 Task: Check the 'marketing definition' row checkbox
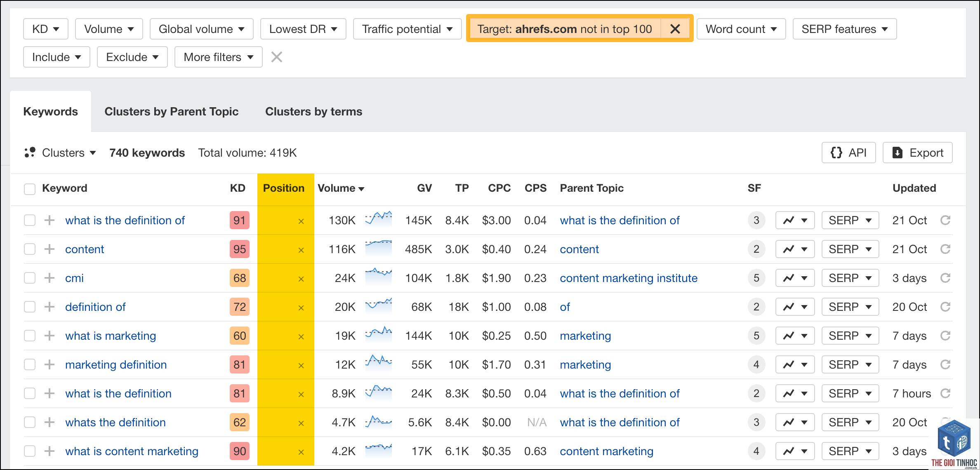[30, 364]
